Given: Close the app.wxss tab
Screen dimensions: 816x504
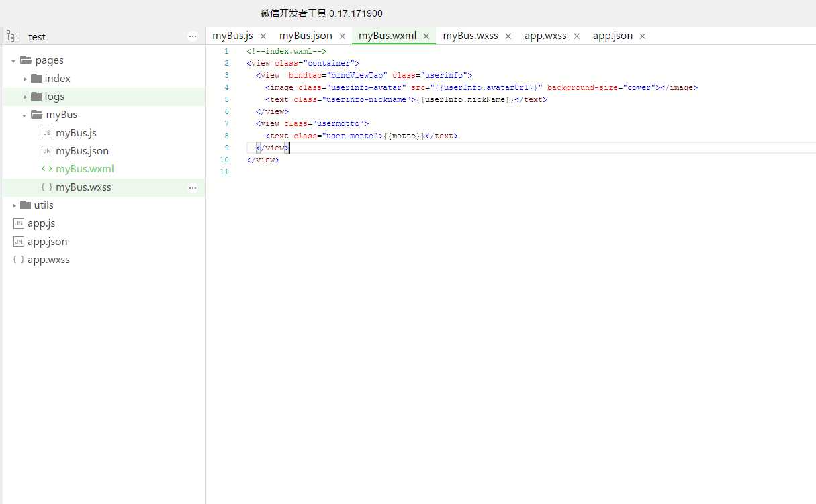Looking at the screenshot, I should 577,36.
